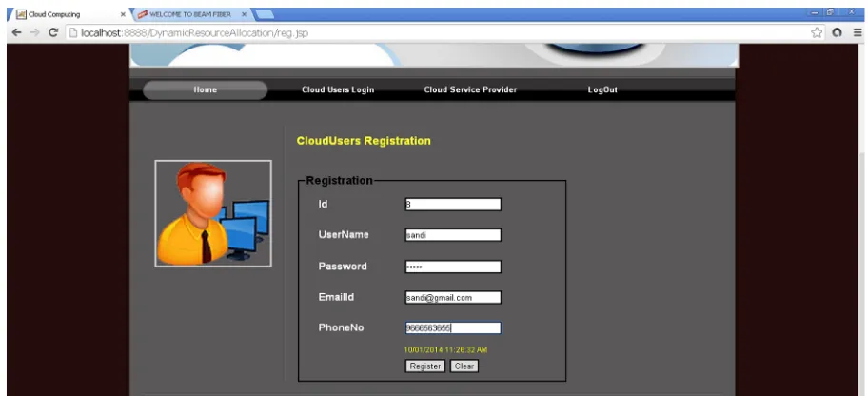Switch to the WELCOME TO BEAM FIBER tab
Screen dimensions: 868x396
[x=190, y=14]
